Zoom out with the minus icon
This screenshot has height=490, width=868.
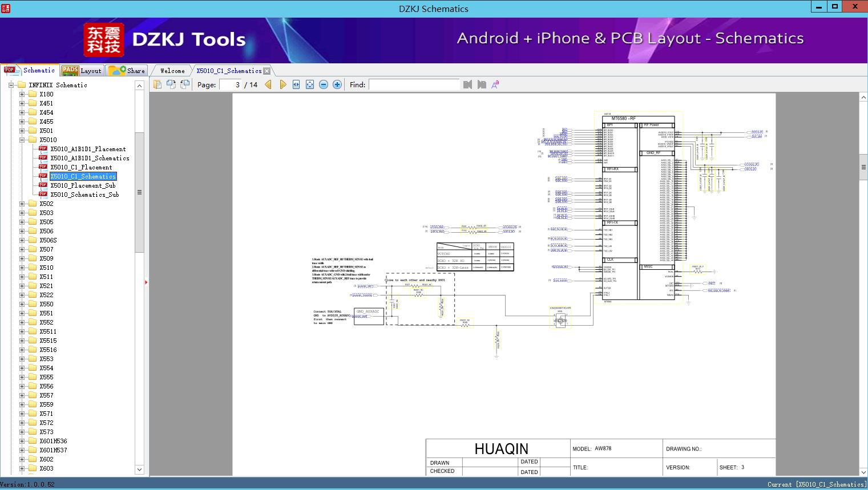click(x=324, y=84)
